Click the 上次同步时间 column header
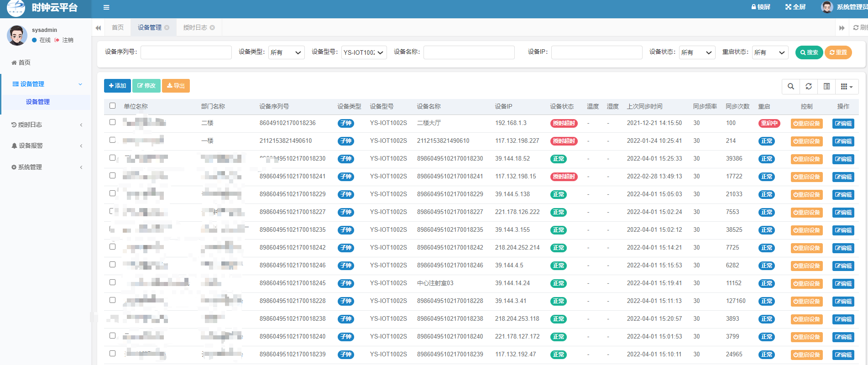The image size is (868, 365). 644,106
